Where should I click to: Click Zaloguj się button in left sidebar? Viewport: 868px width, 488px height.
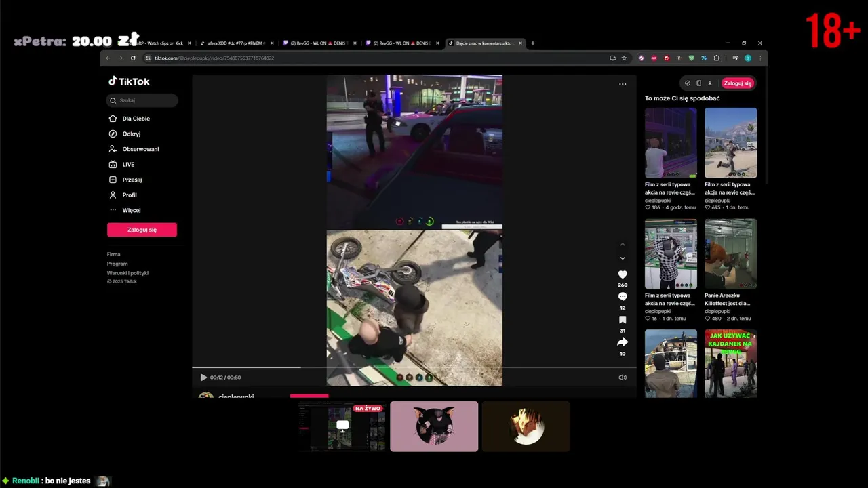point(142,230)
